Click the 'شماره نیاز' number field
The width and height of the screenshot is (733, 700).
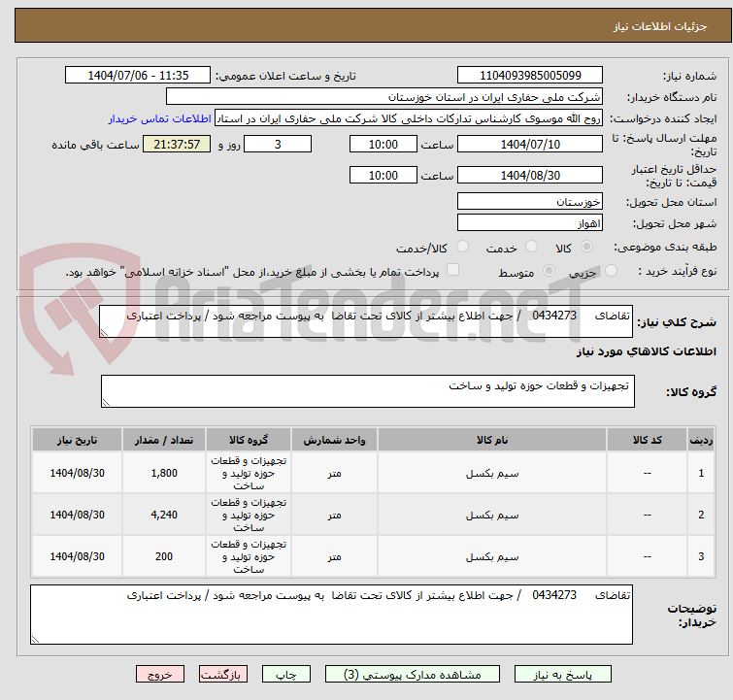pos(530,76)
